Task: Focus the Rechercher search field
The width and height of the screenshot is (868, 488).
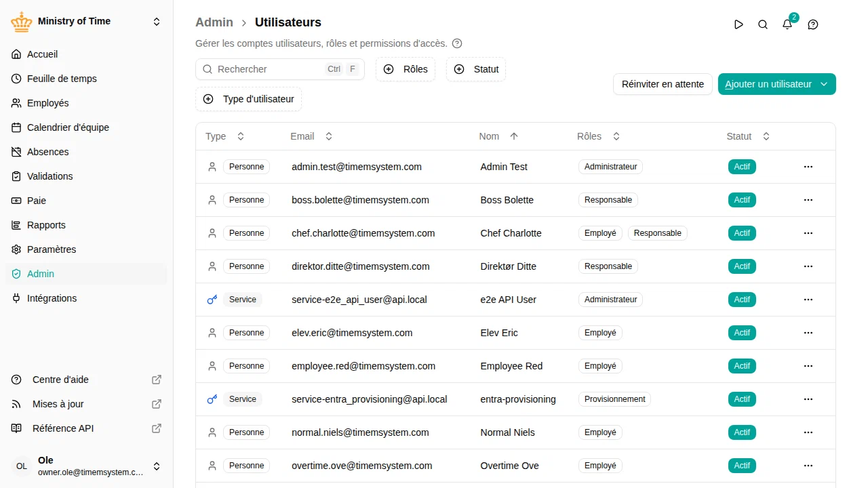Action: pyautogui.click(x=280, y=69)
